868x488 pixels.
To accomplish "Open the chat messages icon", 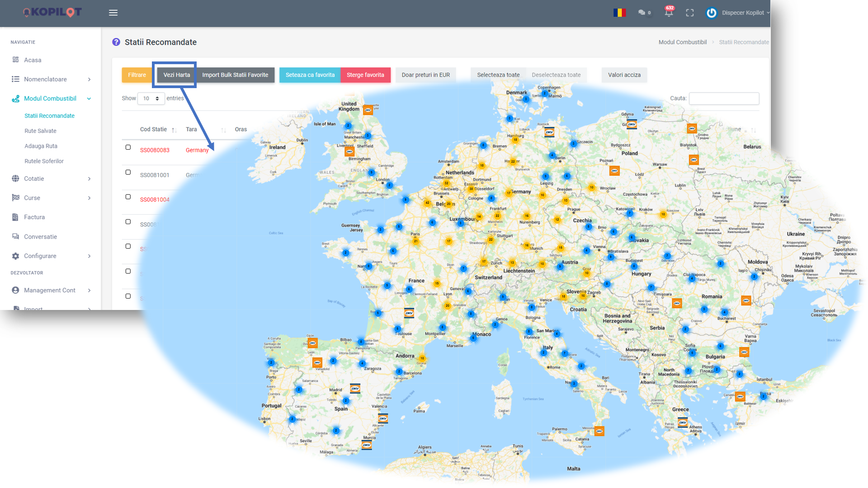I will pos(642,13).
